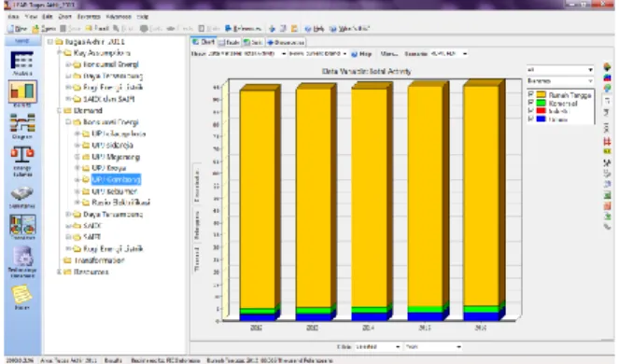The height and width of the screenshot is (364, 619).
Task: Select the Resources folder in tree
Action: [x=91, y=272]
